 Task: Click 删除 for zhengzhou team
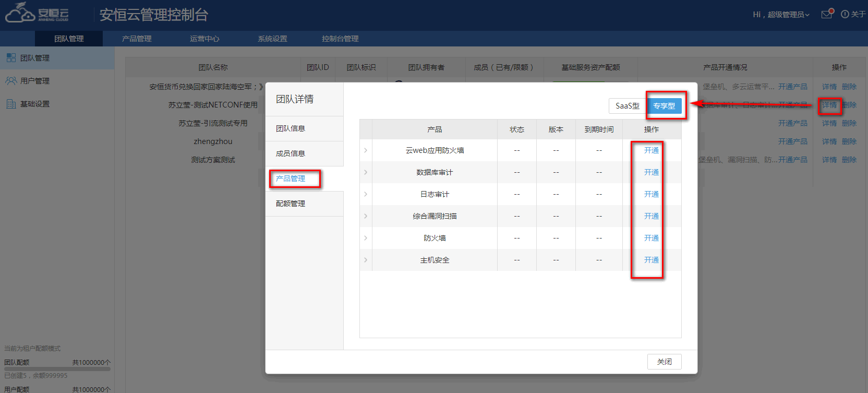pos(849,141)
